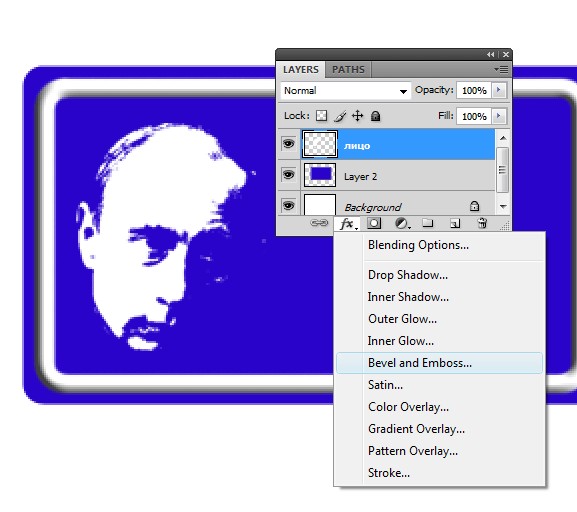
Task: Click the layers list scroll up arrow
Action: tap(503, 138)
